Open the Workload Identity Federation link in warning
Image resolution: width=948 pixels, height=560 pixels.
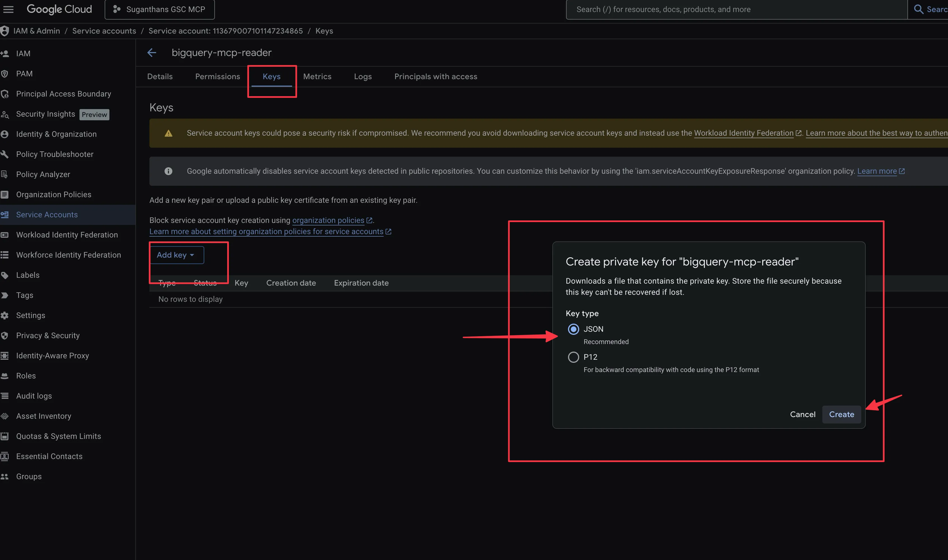(743, 133)
